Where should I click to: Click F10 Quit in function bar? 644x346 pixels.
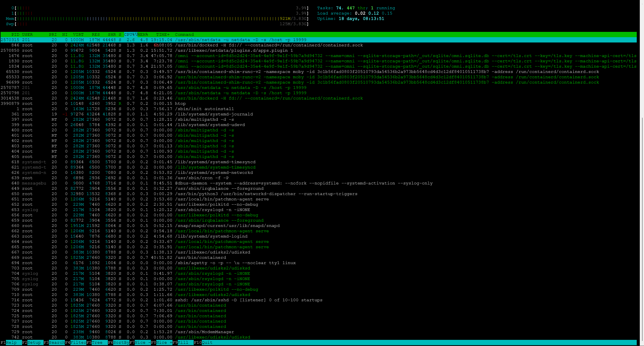pos(207,342)
